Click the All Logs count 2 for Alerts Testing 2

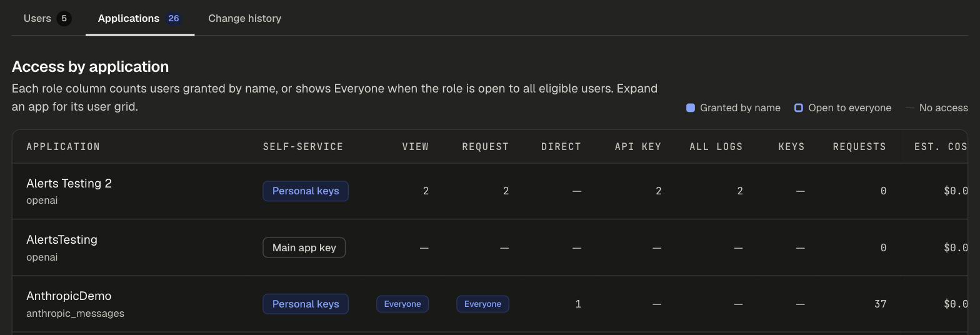pyautogui.click(x=740, y=191)
